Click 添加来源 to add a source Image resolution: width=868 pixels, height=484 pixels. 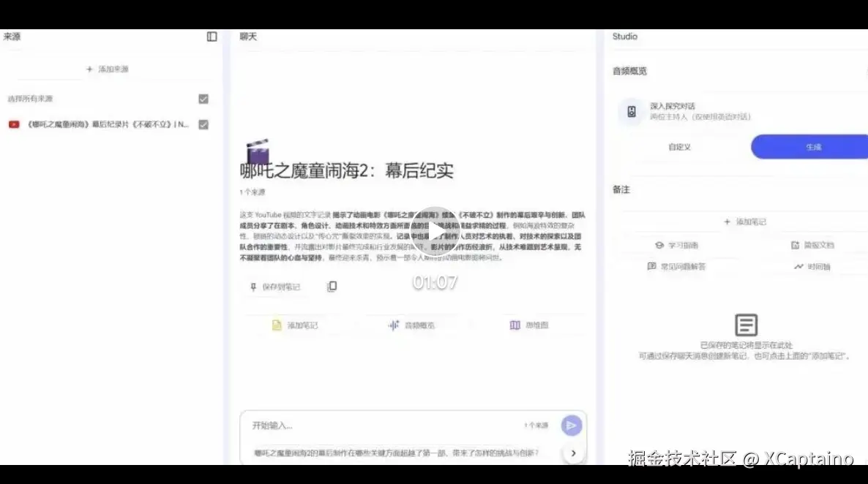(108, 69)
